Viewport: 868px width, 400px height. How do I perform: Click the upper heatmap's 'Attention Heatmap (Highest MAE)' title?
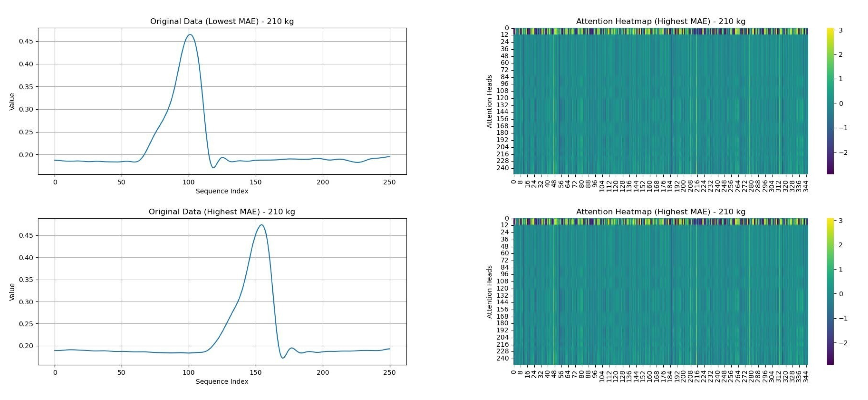click(661, 21)
